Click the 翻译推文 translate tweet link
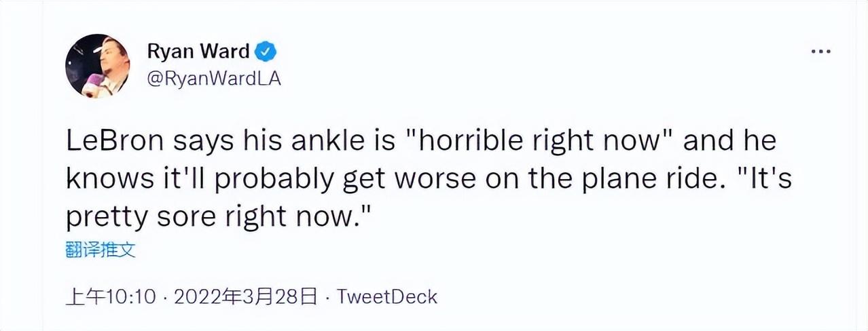Image resolution: width=868 pixels, height=331 pixels. [x=101, y=250]
